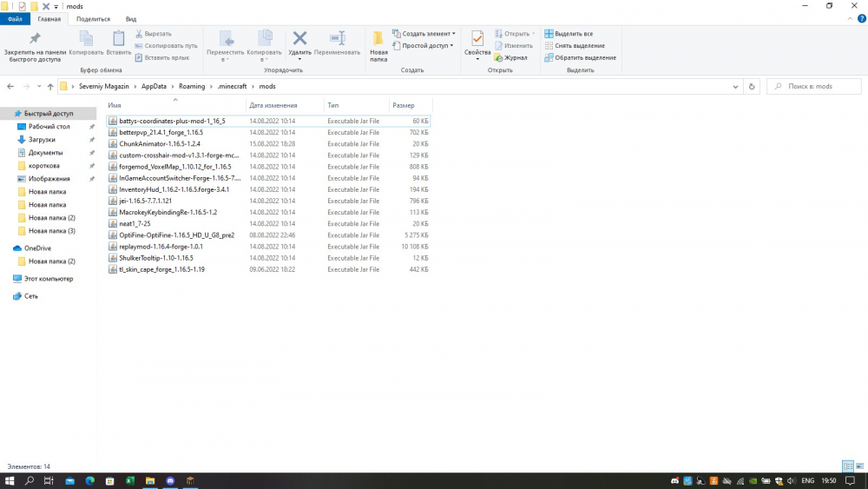
Task: Select Рабочий стол in sidebar
Action: (49, 126)
